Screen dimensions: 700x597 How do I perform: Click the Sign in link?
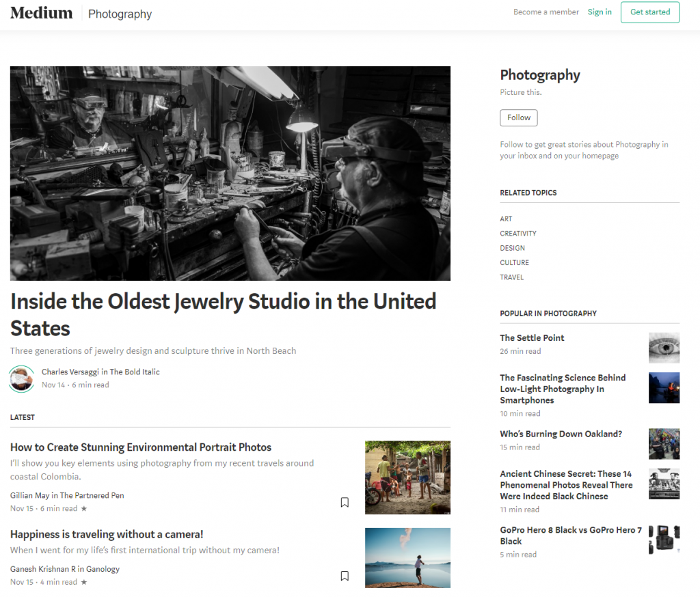tap(600, 12)
